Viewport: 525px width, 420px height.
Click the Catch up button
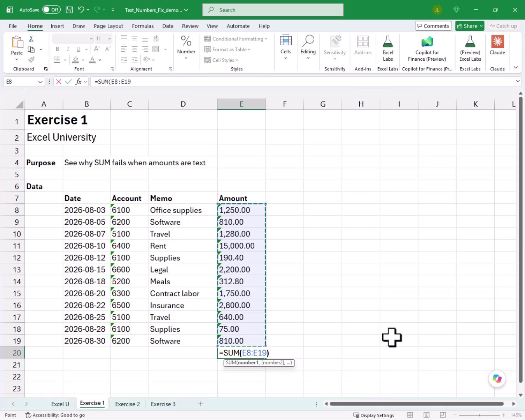click(x=503, y=26)
